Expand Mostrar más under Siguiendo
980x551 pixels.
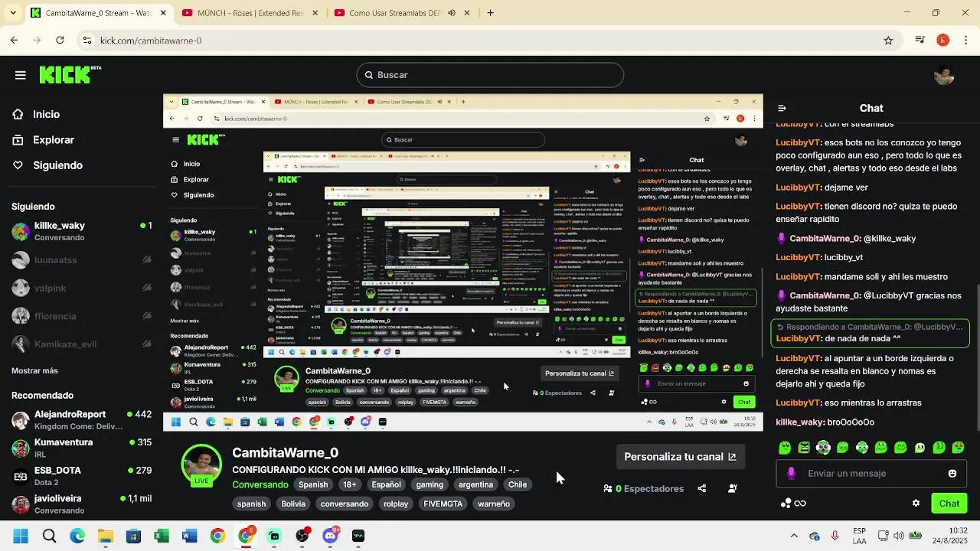[34, 370]
